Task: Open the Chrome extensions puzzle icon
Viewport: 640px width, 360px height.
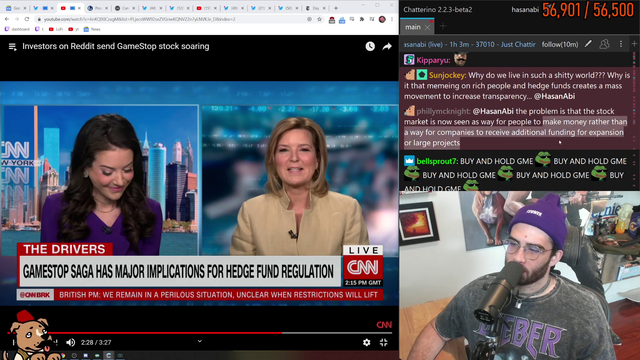Action: (362, 19)
